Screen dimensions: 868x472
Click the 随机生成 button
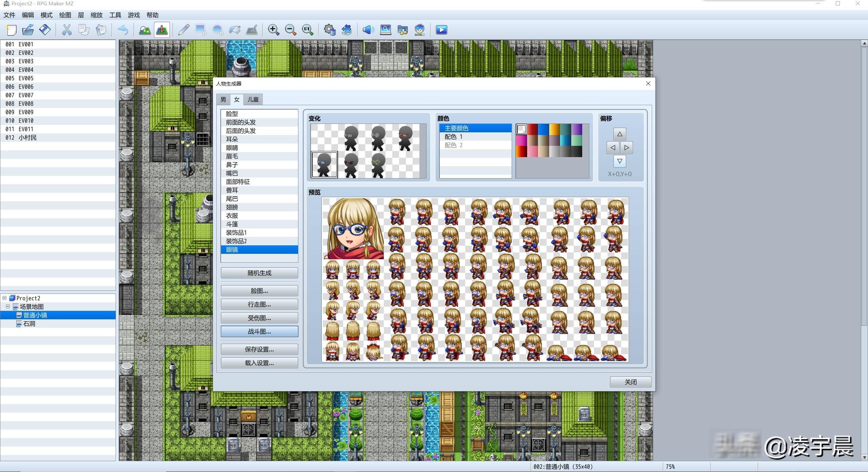pyautogui.click(x=259, y=272)
